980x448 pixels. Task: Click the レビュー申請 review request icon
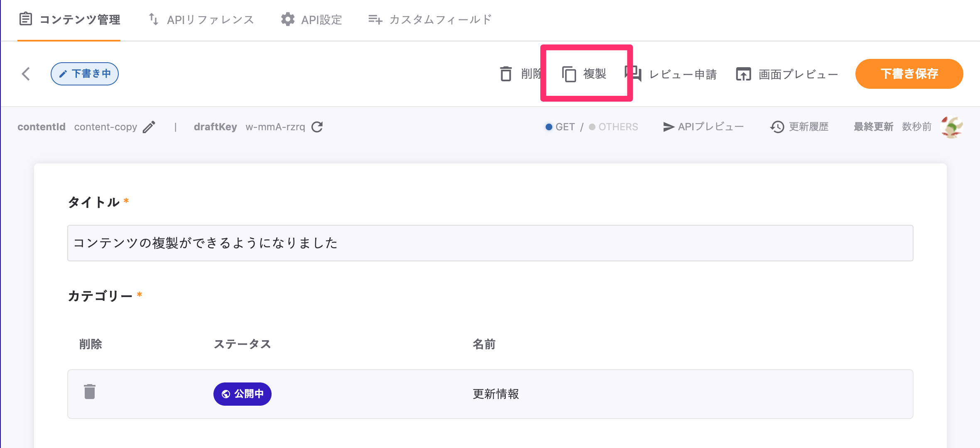pyautogui.click(x=634, y=74)
